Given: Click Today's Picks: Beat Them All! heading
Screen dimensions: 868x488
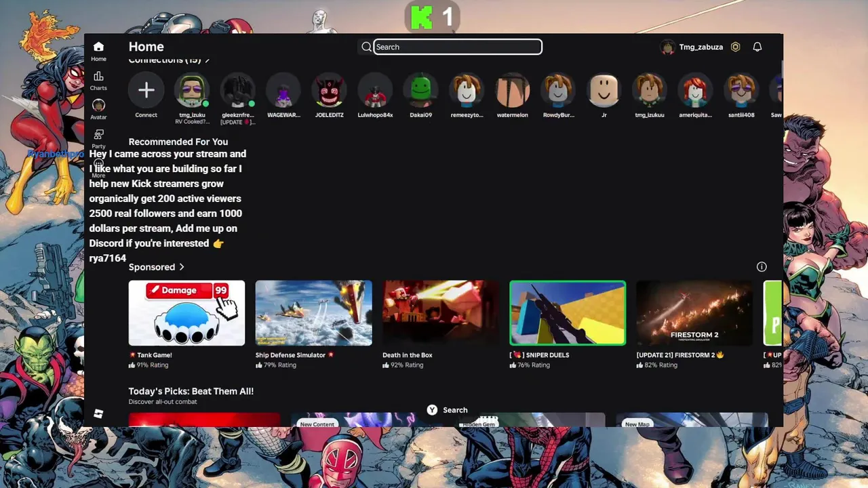Looking at the screenshot, I should (191, 391).
